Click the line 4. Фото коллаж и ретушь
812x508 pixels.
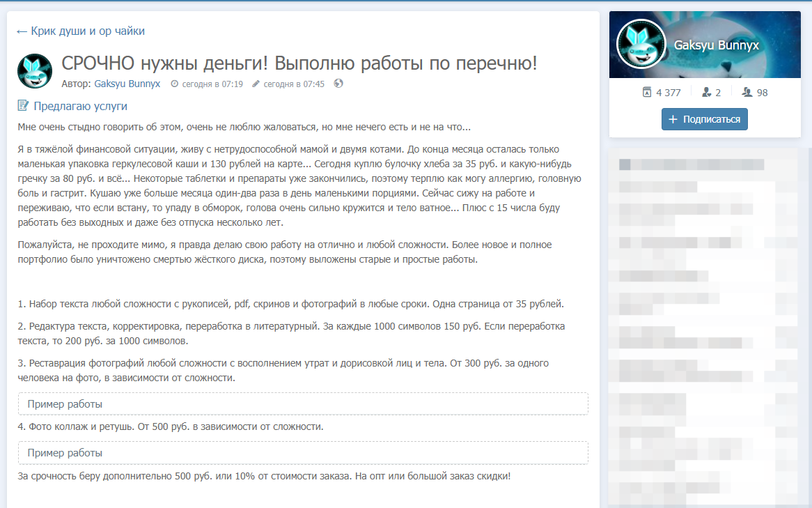[x=171, y=426]
